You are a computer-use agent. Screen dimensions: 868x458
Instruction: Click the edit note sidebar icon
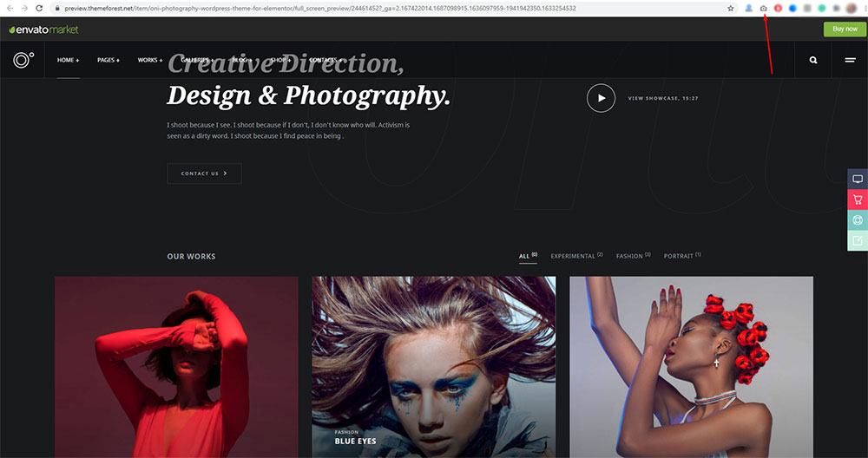pos(858,241)
